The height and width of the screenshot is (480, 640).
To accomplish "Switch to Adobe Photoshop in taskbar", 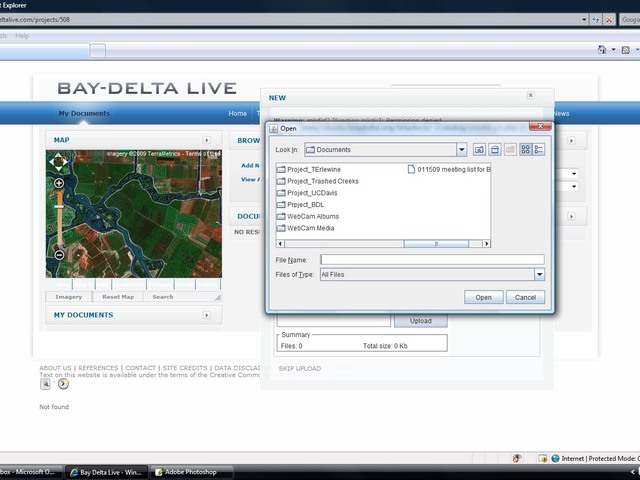I will point(191,472).
